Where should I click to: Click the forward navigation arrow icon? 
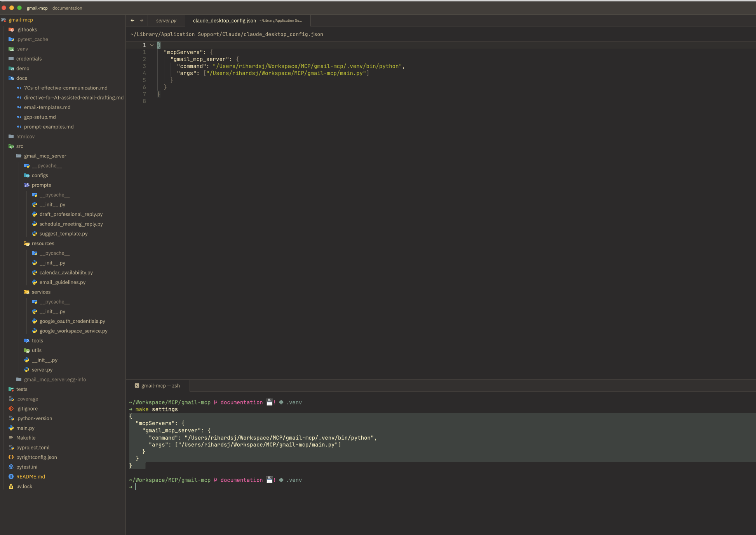pos(141,21)
